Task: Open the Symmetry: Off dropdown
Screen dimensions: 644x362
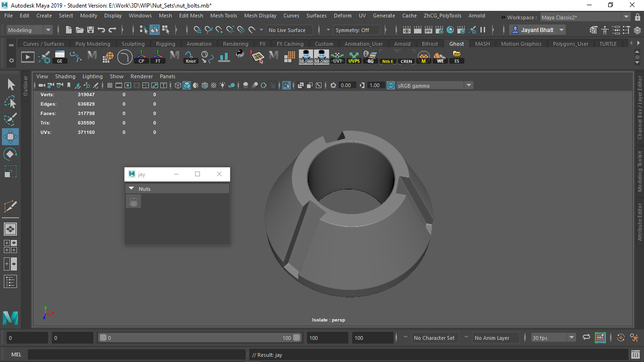Action: point(356,30)
